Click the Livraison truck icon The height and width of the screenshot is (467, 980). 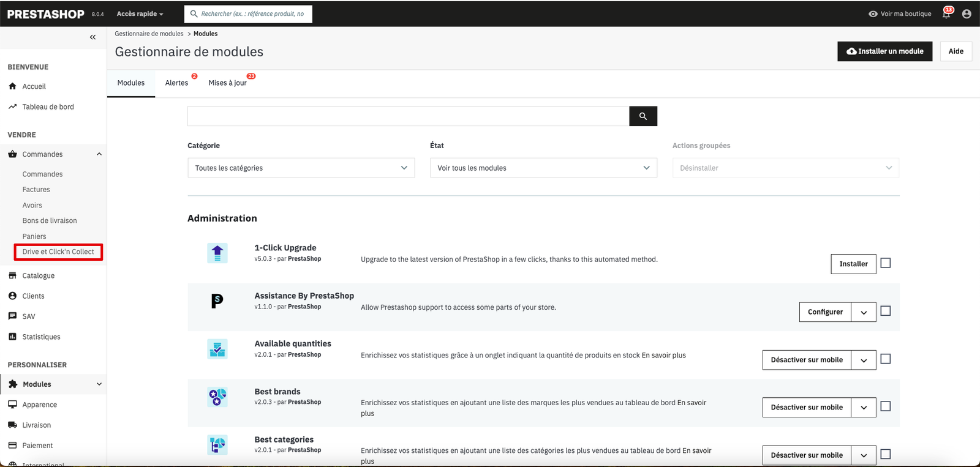coord(12,425)
